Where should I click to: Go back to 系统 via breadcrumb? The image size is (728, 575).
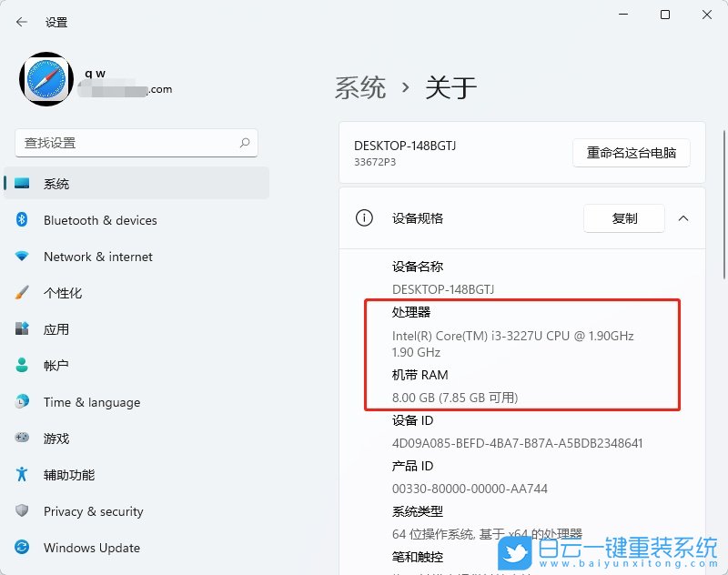360,86
